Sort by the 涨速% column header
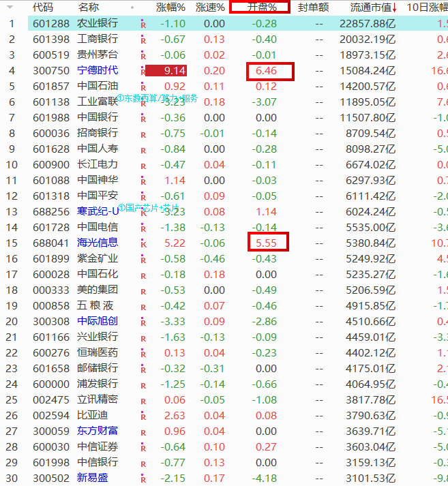The image size is (448, 486). [210, 7]
